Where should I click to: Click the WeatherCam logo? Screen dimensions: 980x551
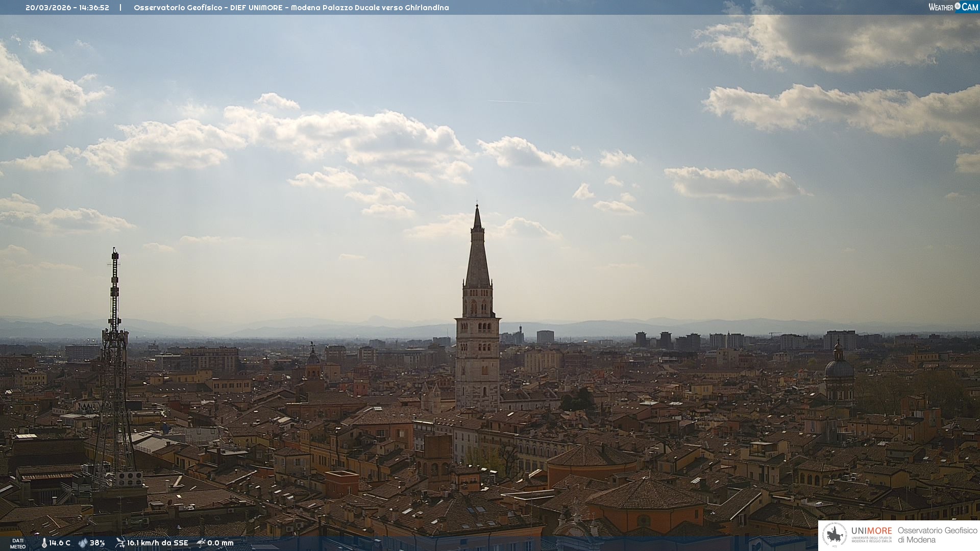click(x=953, y=7)
